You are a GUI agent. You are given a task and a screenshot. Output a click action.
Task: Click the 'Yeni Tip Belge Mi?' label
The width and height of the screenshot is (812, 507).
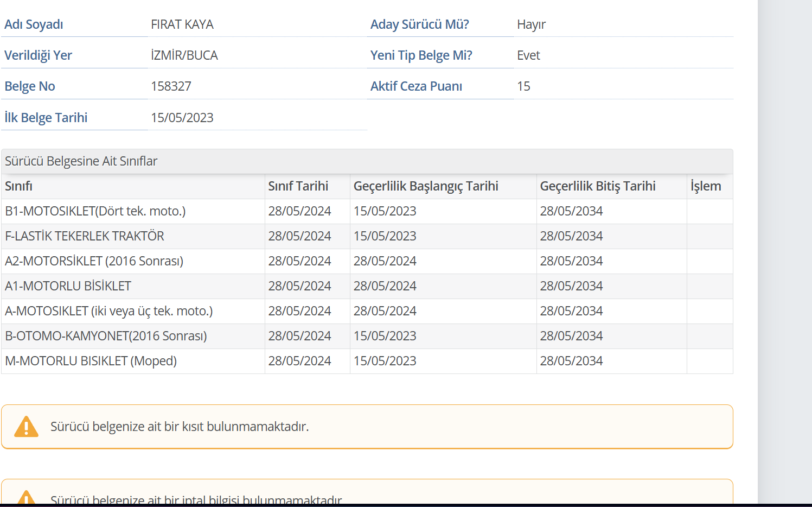coord(421,55)
